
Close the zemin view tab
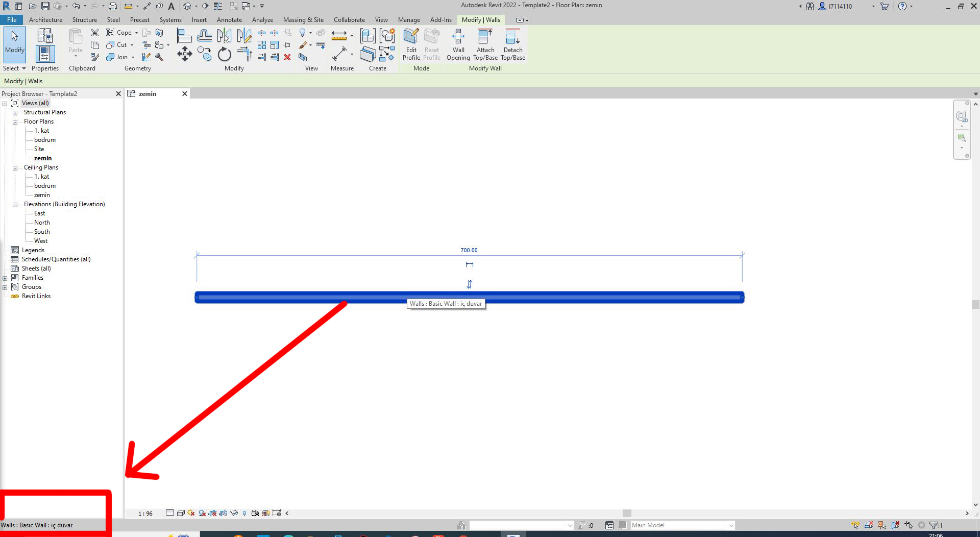[x=185, y=93]
